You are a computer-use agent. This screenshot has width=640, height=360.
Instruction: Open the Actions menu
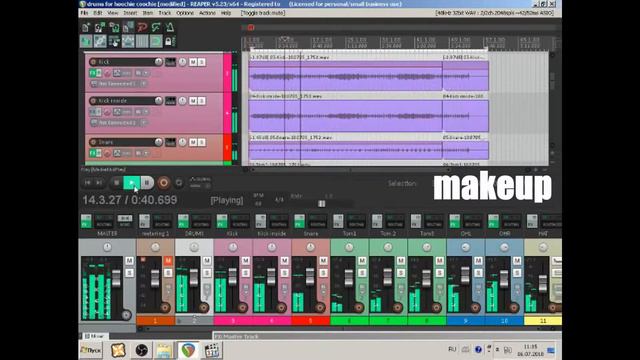tap(207, 13)
